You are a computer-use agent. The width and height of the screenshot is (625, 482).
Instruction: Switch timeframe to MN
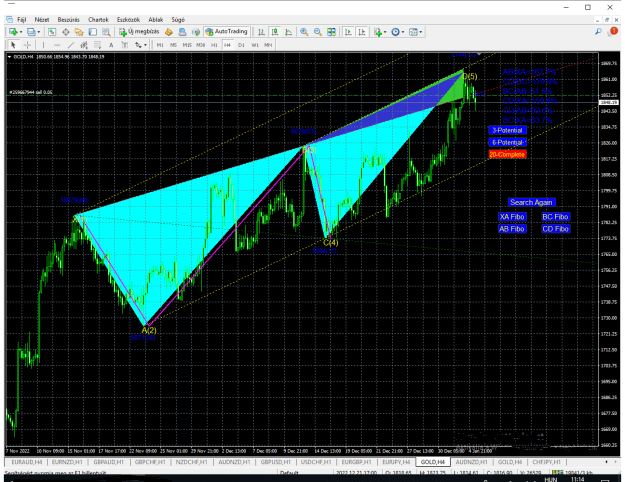[x=268, y=45]
